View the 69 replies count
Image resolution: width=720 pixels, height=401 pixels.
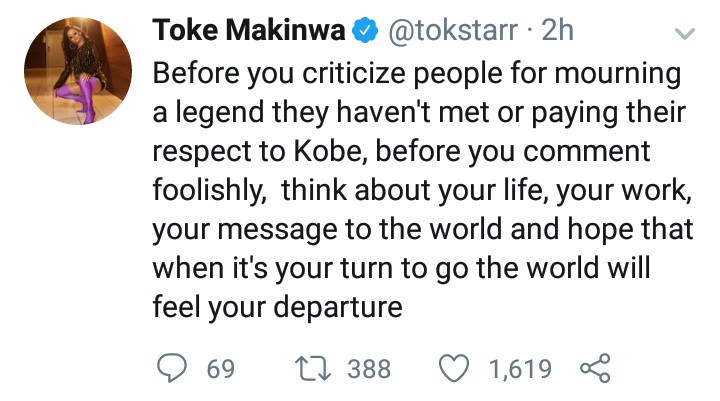[220, 369]
